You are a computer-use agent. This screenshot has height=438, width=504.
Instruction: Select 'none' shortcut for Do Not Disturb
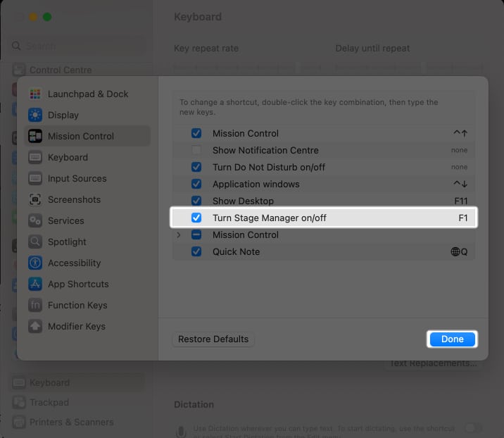(460, 167)
